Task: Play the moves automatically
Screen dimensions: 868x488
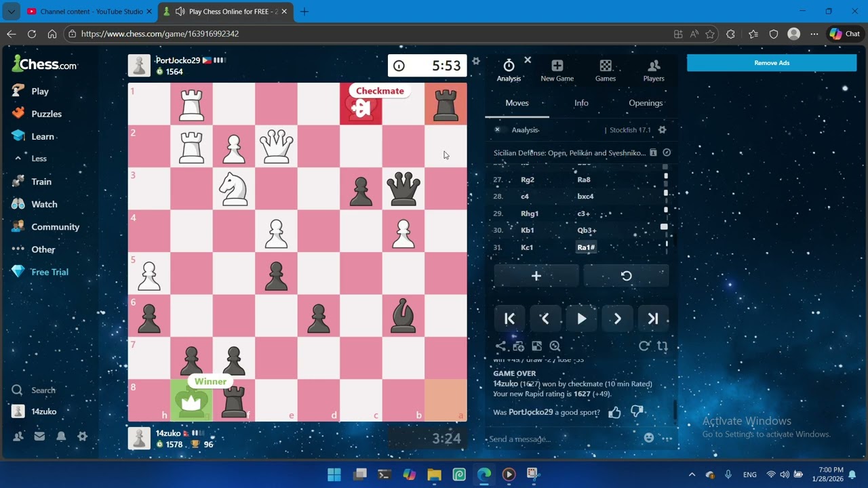Action: [x=581, y=319]
